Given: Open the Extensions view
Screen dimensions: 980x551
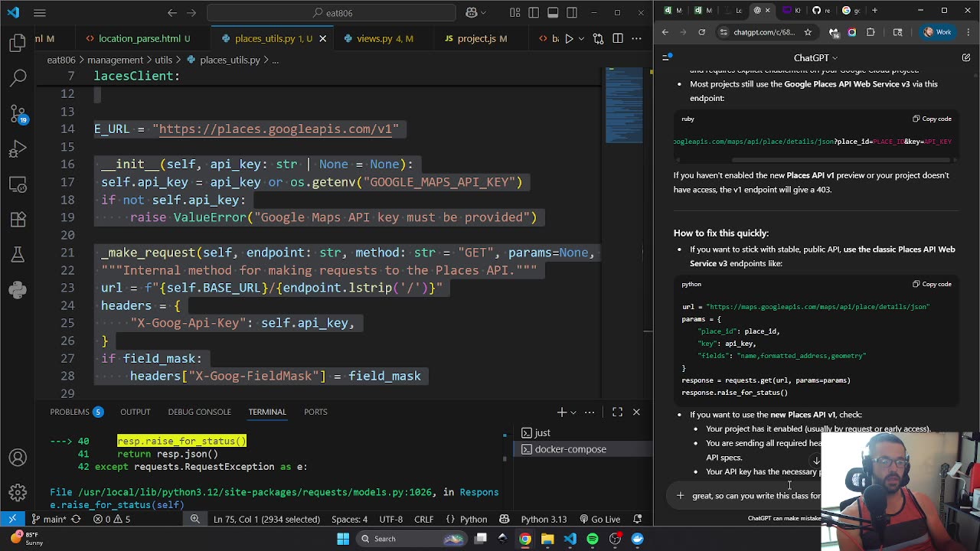Looking at the screenshot, I should (x=18, y=219).
